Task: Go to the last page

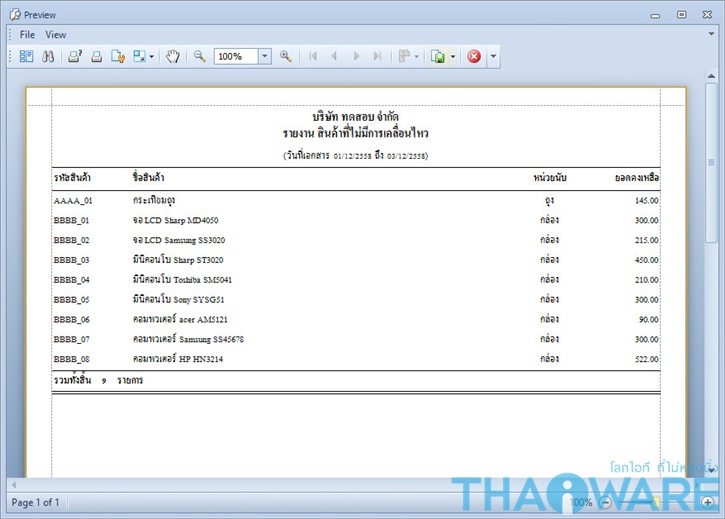Action: pos(377,56)
